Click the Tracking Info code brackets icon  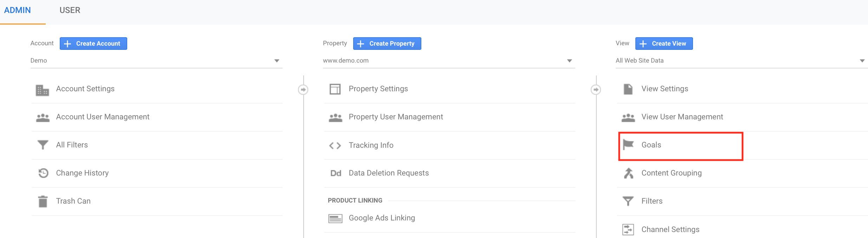[x=335, y=145]
